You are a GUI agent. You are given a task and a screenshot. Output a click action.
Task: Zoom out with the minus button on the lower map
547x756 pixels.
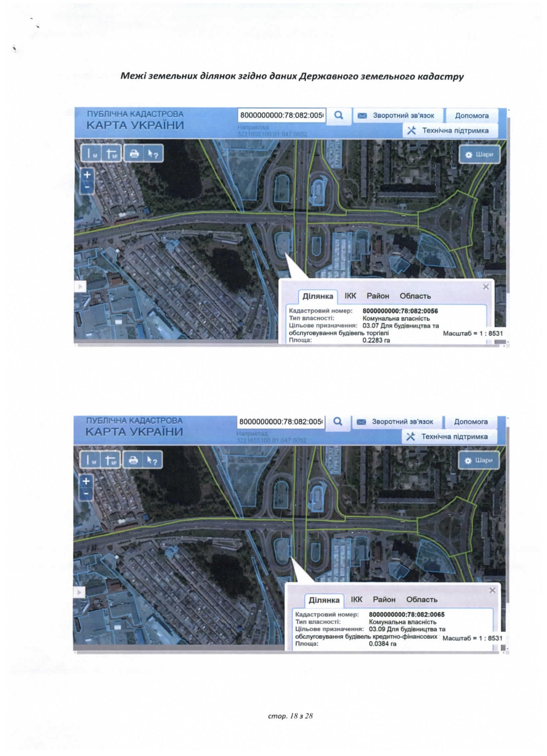pyautogui.click(x=86, y=494)
